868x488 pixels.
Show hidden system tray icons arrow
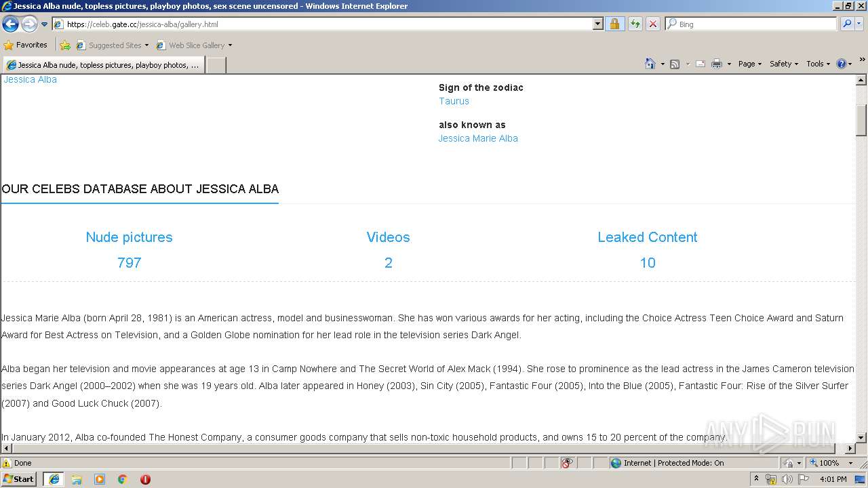(x=757, y=479)
